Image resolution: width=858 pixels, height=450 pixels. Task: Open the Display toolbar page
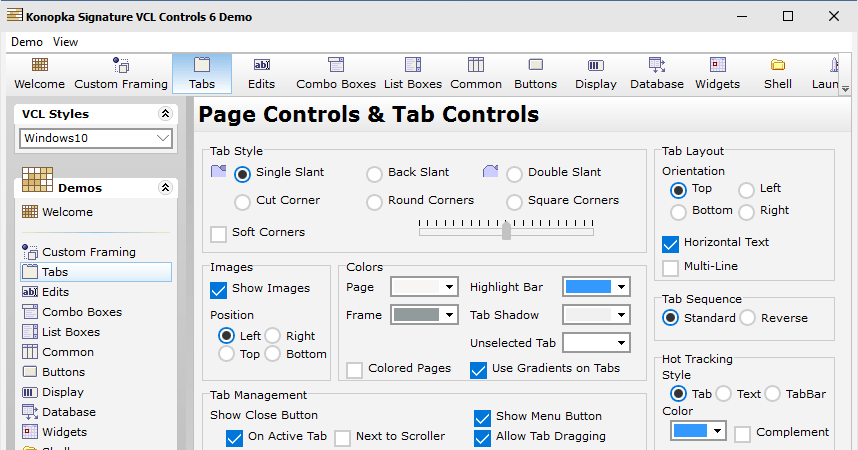(x=596, y=74)
